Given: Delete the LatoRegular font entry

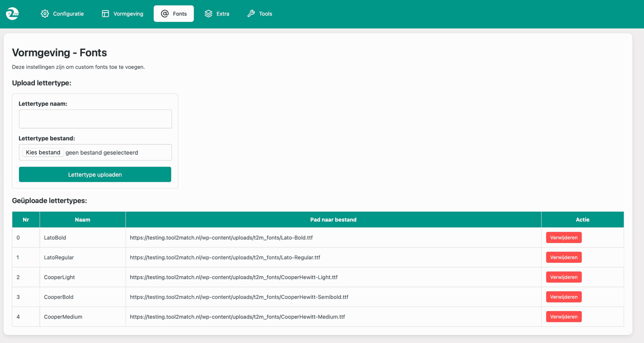Looking at the screenshot, I should (563, 257).
